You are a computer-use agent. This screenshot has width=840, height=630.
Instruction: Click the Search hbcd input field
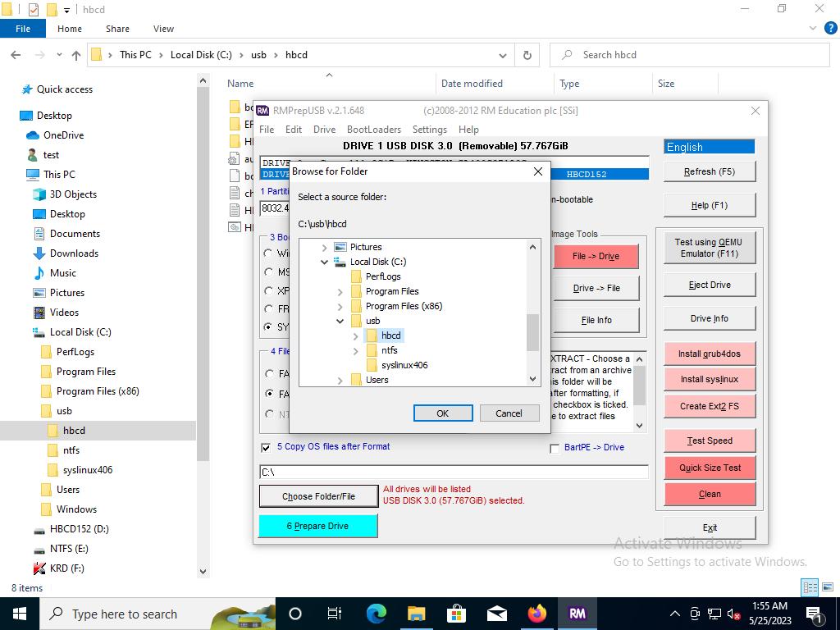tap(697, 55)
